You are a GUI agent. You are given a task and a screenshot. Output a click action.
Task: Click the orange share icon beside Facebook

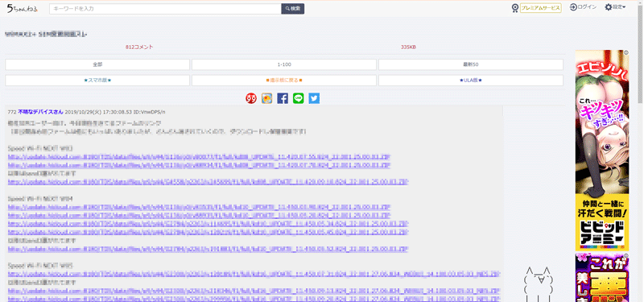(267, 98)
